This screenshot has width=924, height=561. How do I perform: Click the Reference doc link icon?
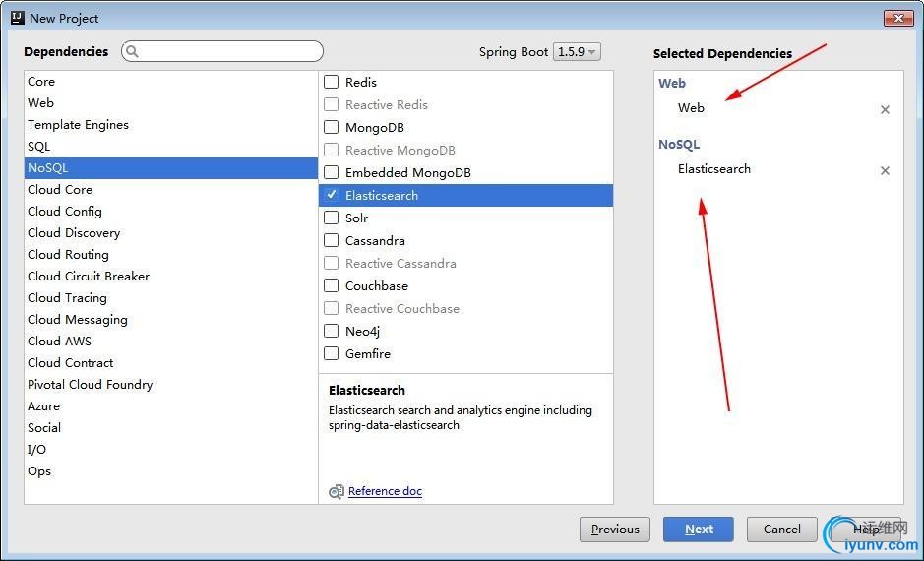pyautogui.click(x=337, y=491)
